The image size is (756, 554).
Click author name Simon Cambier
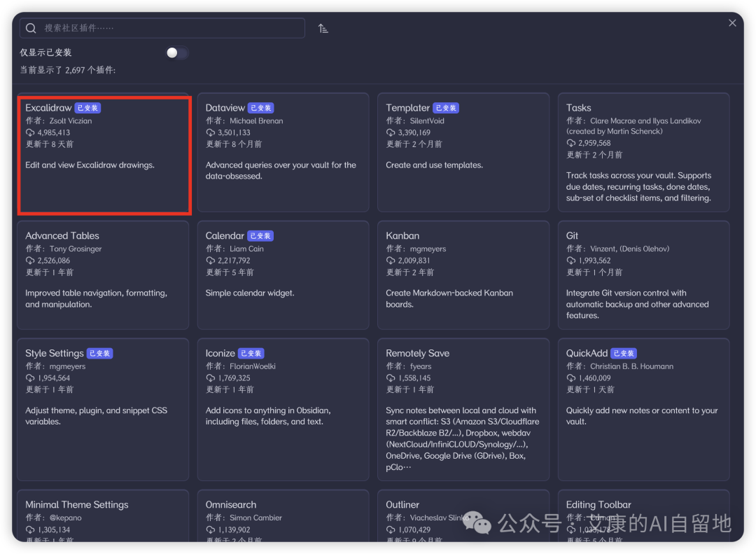click(x=255, y=518)
